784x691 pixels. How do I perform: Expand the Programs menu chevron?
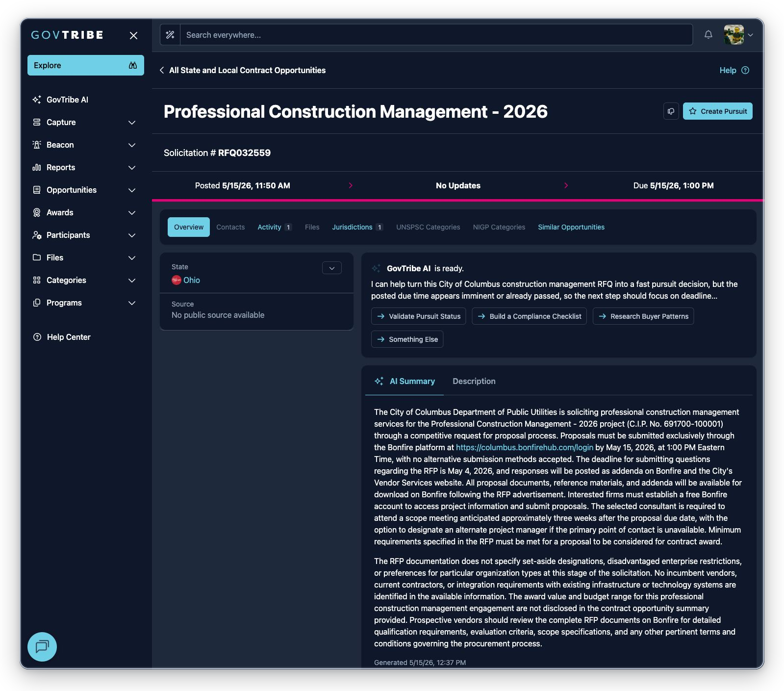click(x=132, y=303)
